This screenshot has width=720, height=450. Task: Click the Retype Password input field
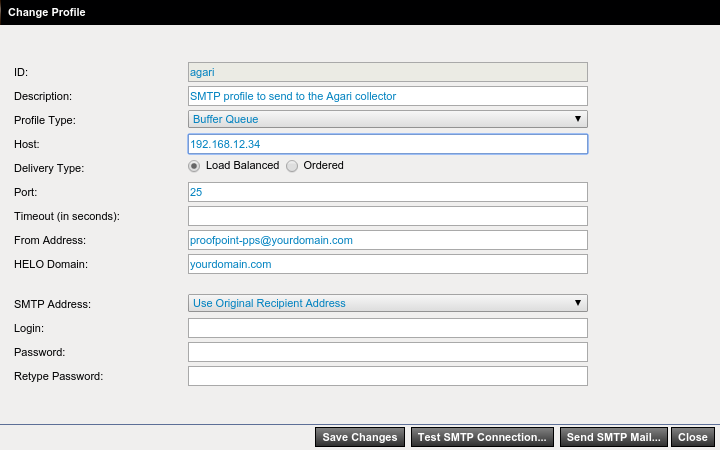(388, 376)
